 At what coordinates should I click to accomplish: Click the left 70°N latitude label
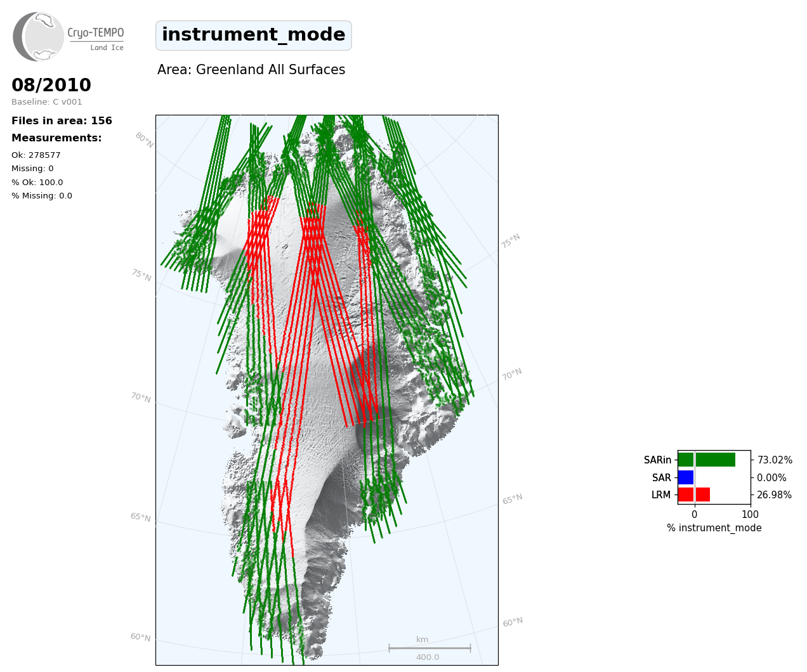click(x=141, y=397)
